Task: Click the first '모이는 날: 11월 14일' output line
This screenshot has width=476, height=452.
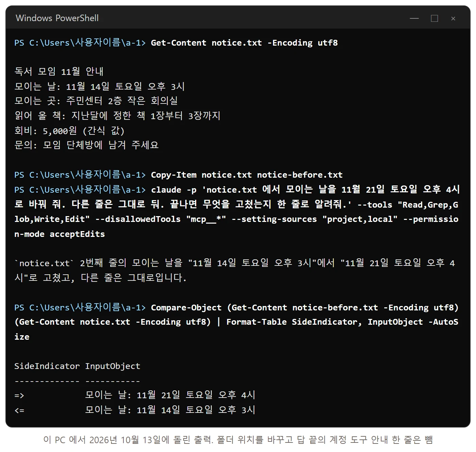Action: point(99,86)
